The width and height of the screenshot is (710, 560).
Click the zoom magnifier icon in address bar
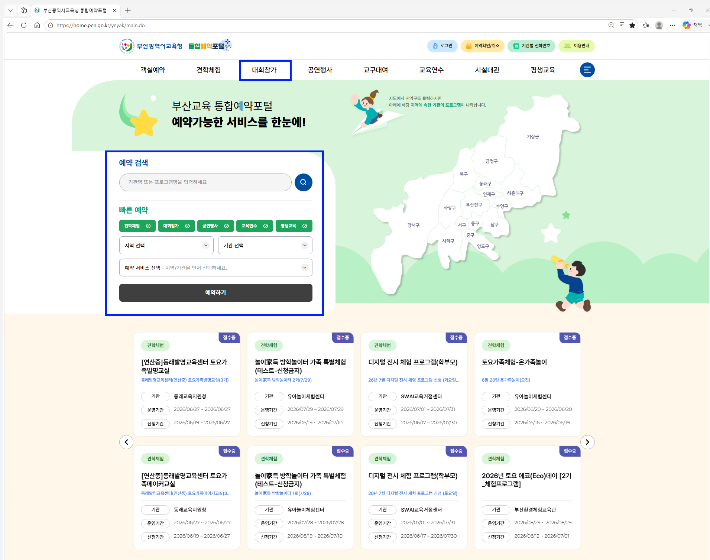pyautogui.click(x=611, y=25)
